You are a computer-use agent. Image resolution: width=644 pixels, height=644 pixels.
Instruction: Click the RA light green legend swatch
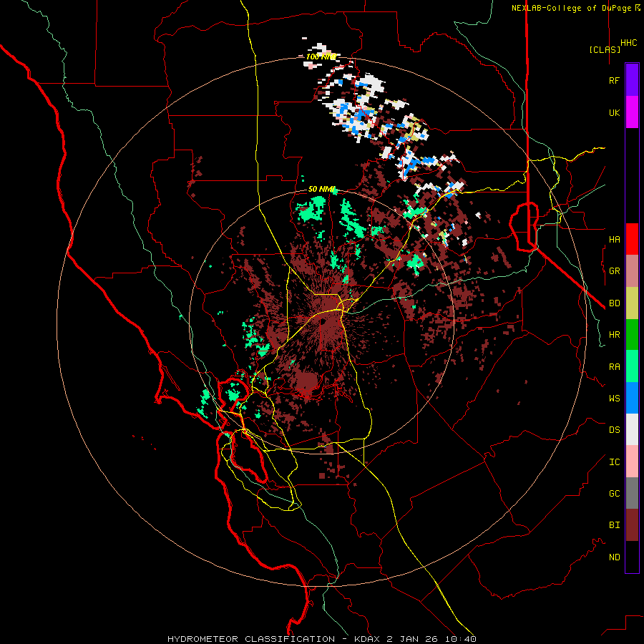click(632, 366)
